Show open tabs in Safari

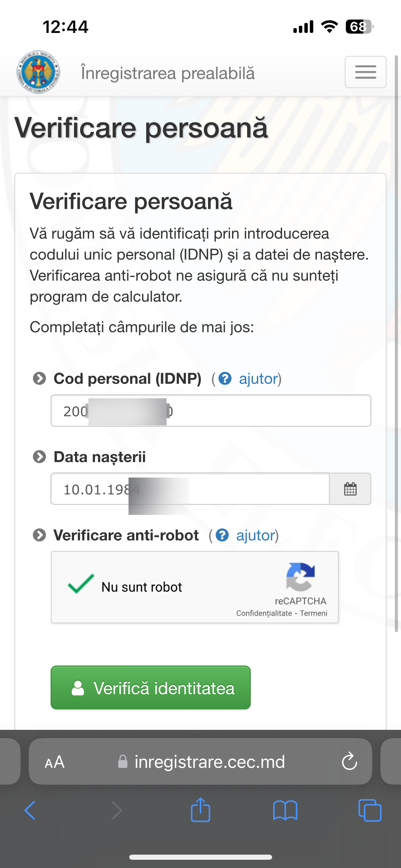click(x=370, y=810)
